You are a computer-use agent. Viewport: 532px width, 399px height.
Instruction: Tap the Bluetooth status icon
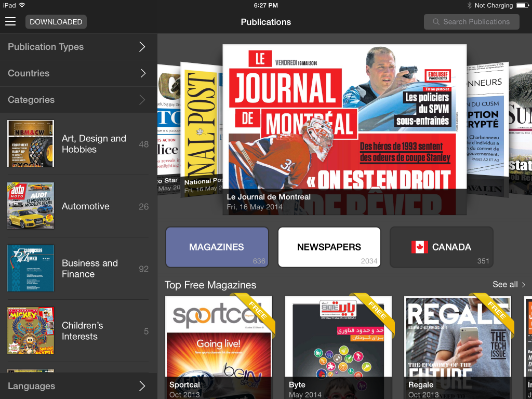coord(469,5)
